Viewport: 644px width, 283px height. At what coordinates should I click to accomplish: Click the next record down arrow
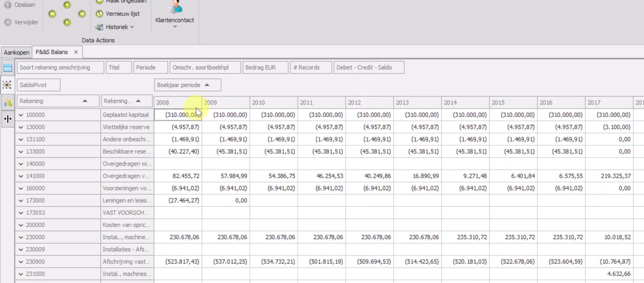(67, 22)
